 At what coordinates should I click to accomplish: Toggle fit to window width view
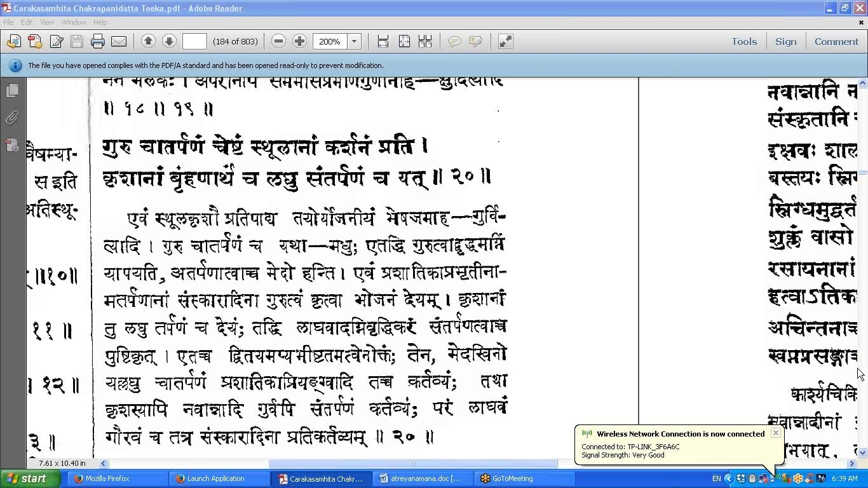click(x=383, y=42)
